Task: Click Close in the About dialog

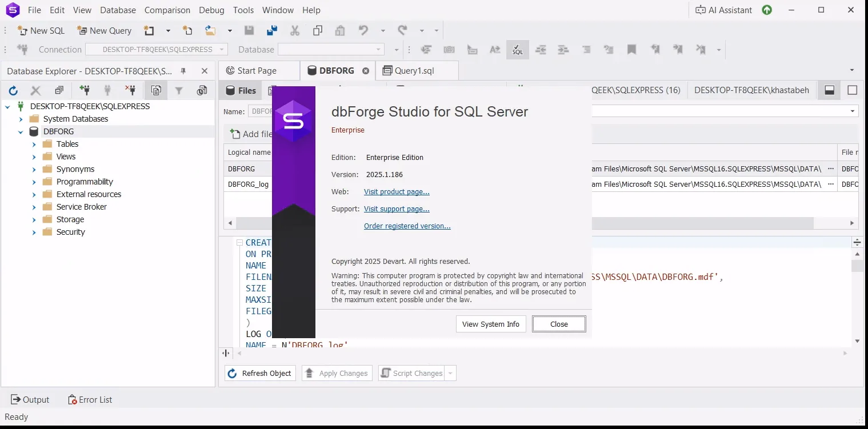Action: coord(559,324)
